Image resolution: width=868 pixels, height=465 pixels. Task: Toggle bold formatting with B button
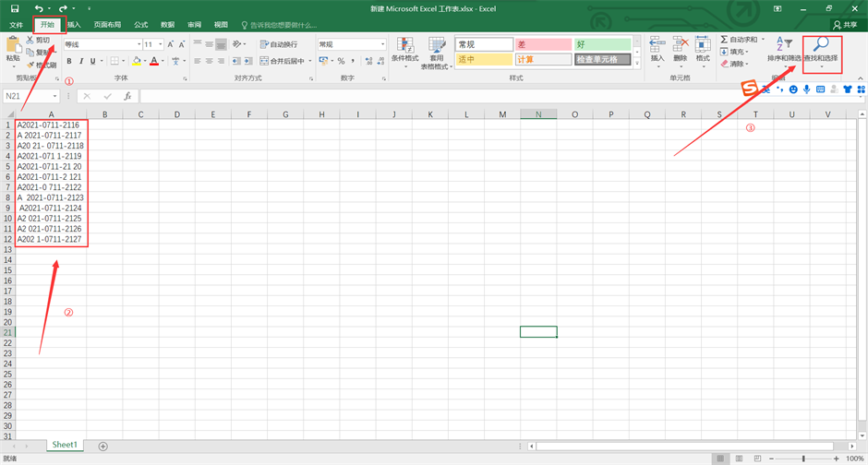(68, 62)
